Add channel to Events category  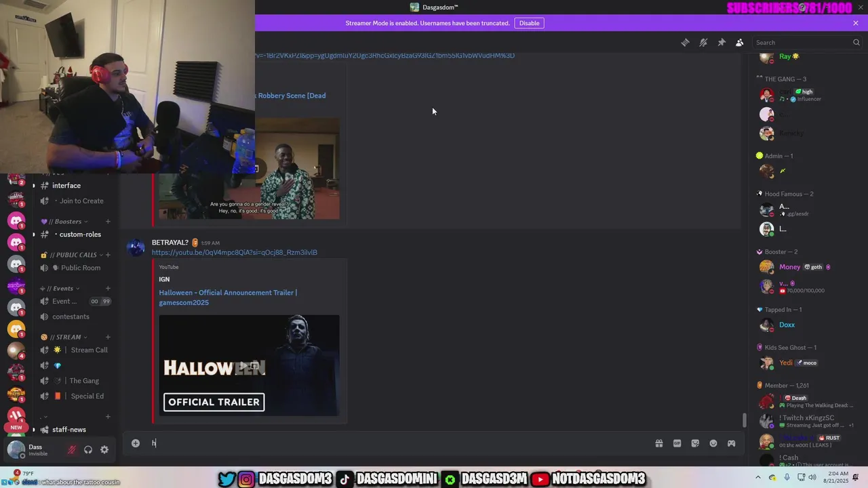click(x=108, y=289)
